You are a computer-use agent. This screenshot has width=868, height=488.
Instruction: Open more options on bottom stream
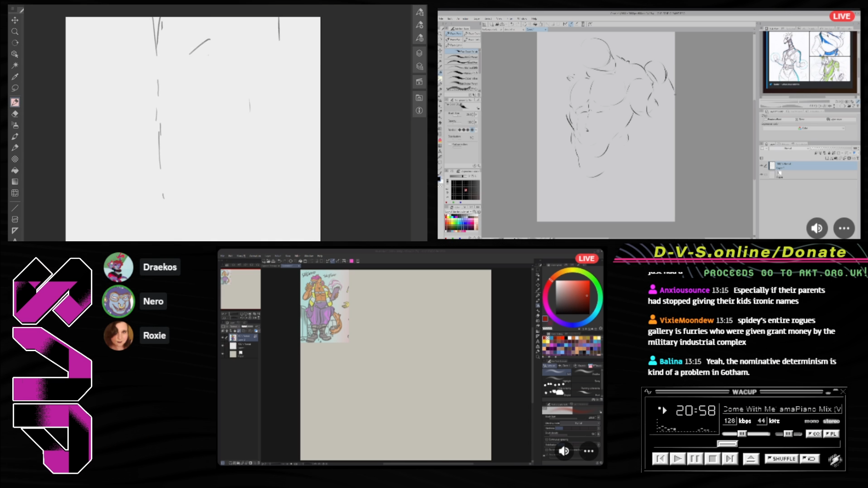pos(589,451)
